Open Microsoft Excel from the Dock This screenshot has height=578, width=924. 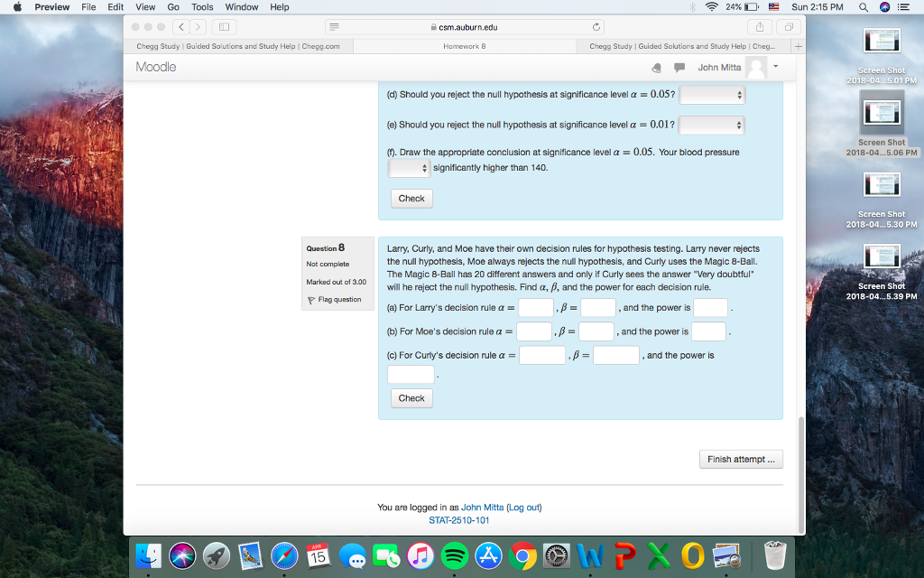pos(658,554)
